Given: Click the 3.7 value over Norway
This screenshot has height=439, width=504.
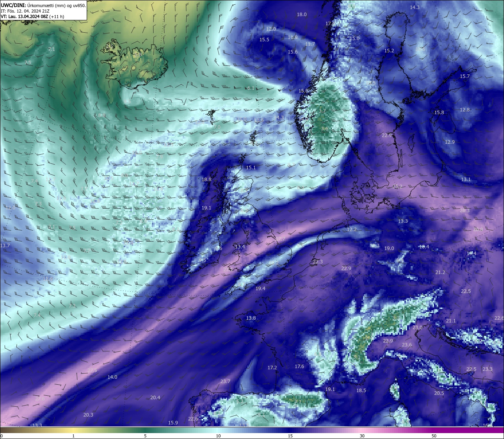Looking at the screenshot, I should pyautogui.click(x=322, y=111).
